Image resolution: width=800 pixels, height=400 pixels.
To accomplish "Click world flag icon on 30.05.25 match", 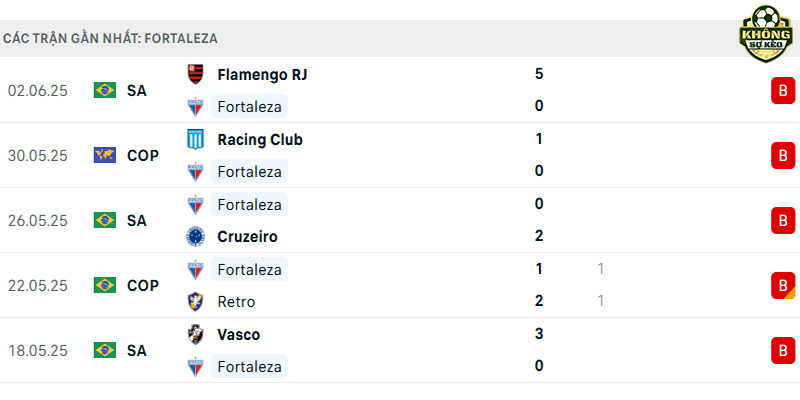I will click(x=105, y=155).
